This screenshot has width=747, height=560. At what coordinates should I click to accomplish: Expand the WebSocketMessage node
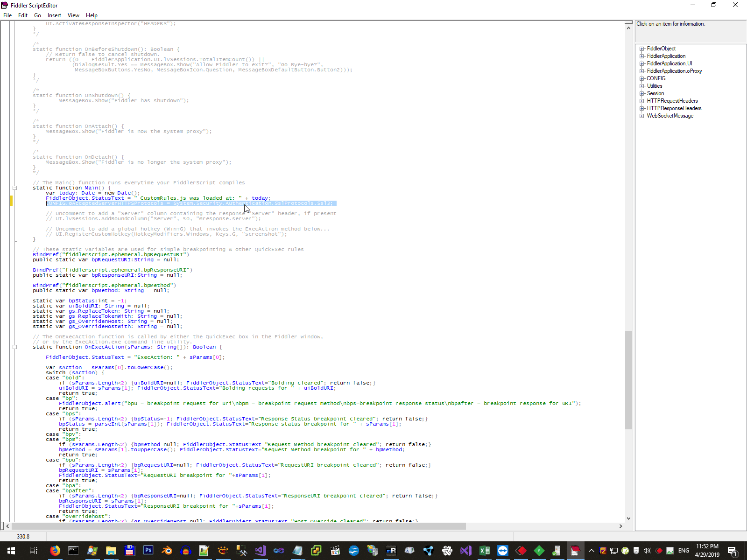(642, 116)
